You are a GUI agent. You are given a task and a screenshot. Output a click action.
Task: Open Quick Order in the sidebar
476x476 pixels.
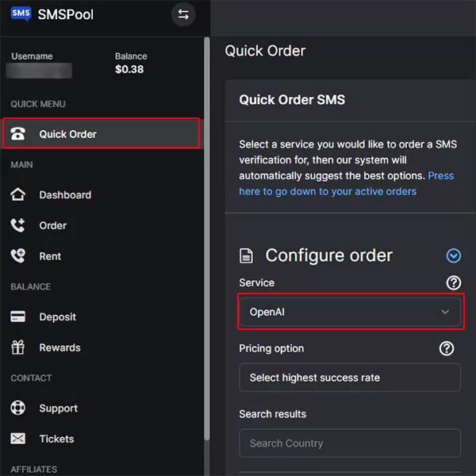[x=101, y=133]
